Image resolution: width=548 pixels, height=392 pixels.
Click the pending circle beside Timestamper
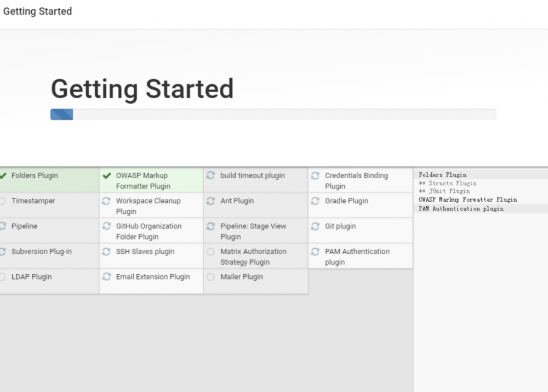point(2,201)
